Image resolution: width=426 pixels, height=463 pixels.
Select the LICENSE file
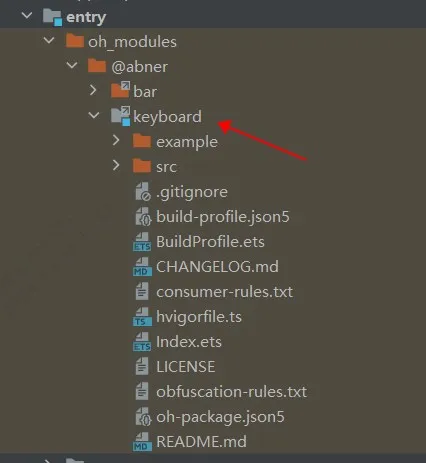pyautogui.click(x=186, y=367)
